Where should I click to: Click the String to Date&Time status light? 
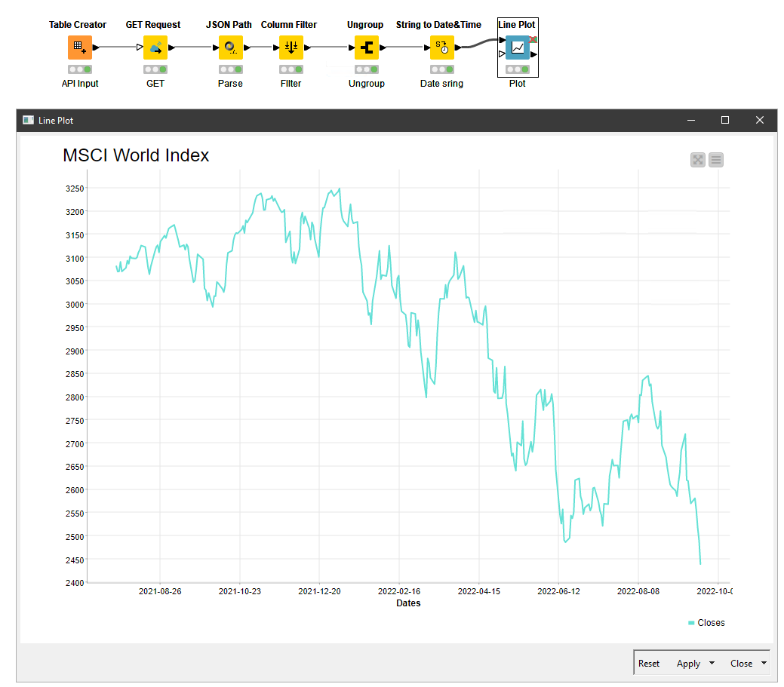(442, 69)
